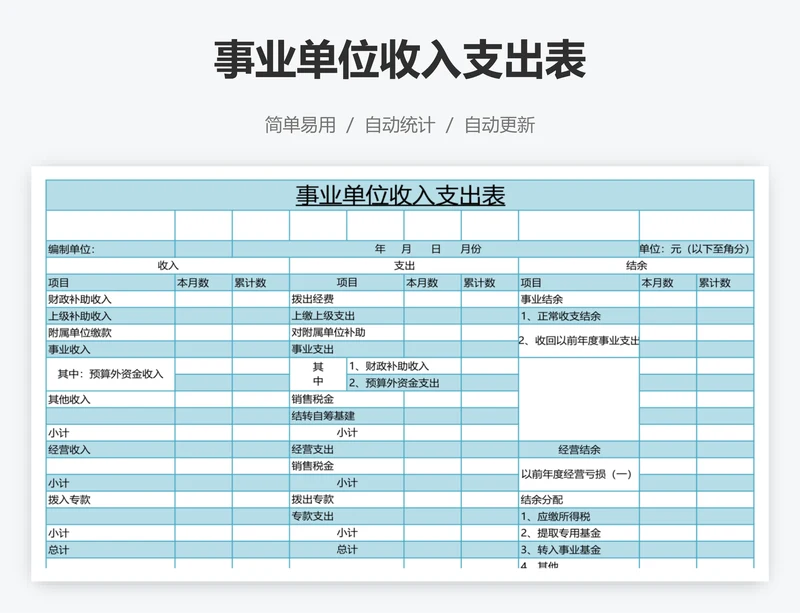Viewport: 800px width, 613px height.
Task: Click the large heading 事业单位收入支出表
Action: tap(399, 60)
